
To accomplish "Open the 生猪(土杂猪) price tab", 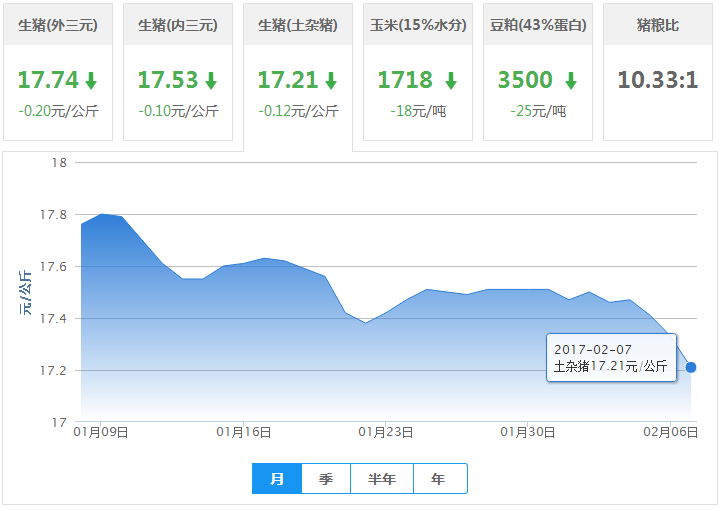I will click(297, 25).
